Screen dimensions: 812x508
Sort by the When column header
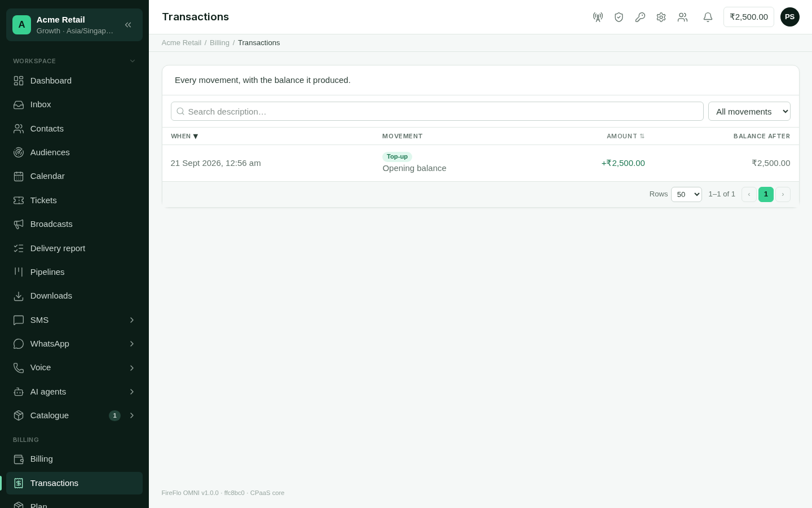[x=184, y=136]
